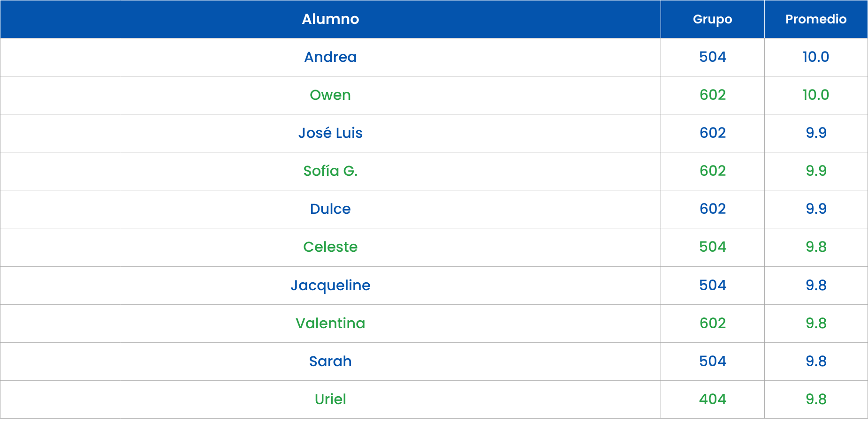Click Uriel's group value 404
This screenshot has width=868, height=422.
(712, 399)
